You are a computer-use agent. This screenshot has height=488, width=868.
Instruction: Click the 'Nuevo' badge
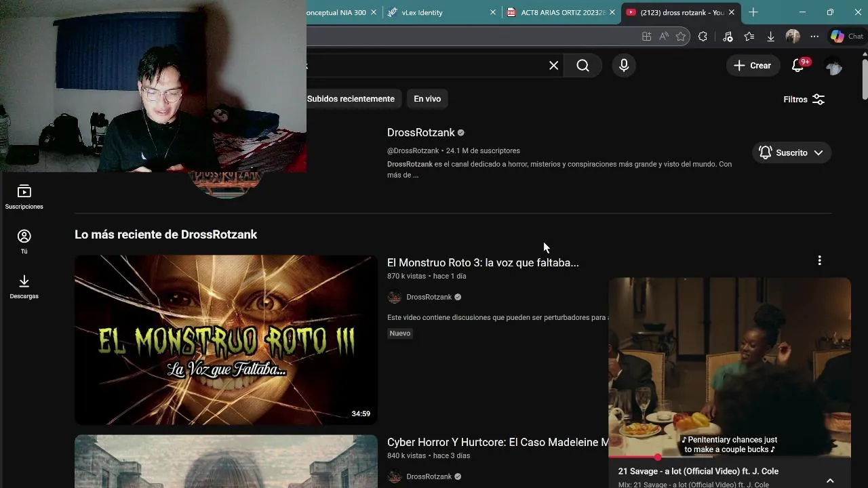(400, 333)
